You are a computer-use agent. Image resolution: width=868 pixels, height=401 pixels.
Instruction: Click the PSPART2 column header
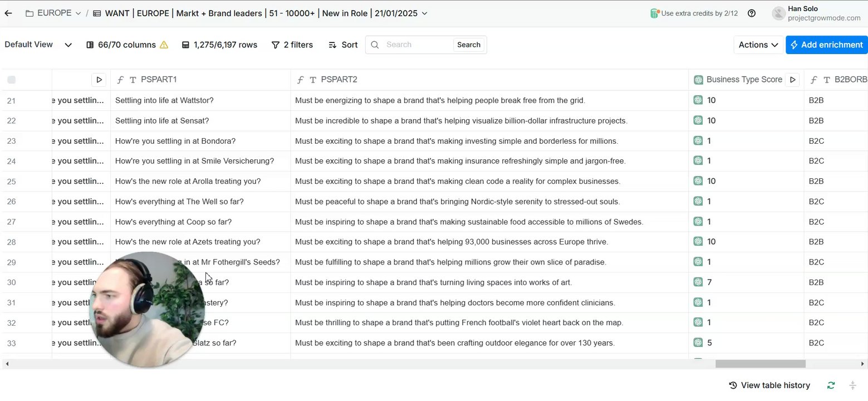[339, 80]
